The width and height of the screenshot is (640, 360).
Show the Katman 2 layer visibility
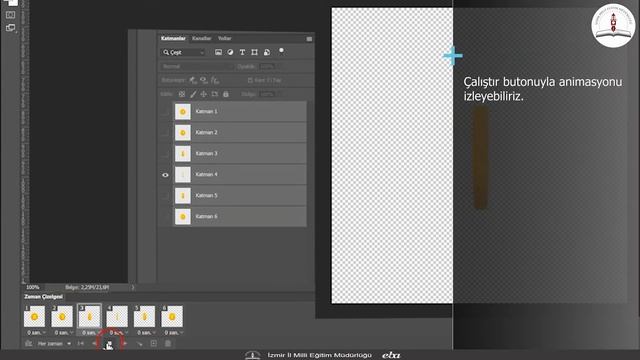165,133
